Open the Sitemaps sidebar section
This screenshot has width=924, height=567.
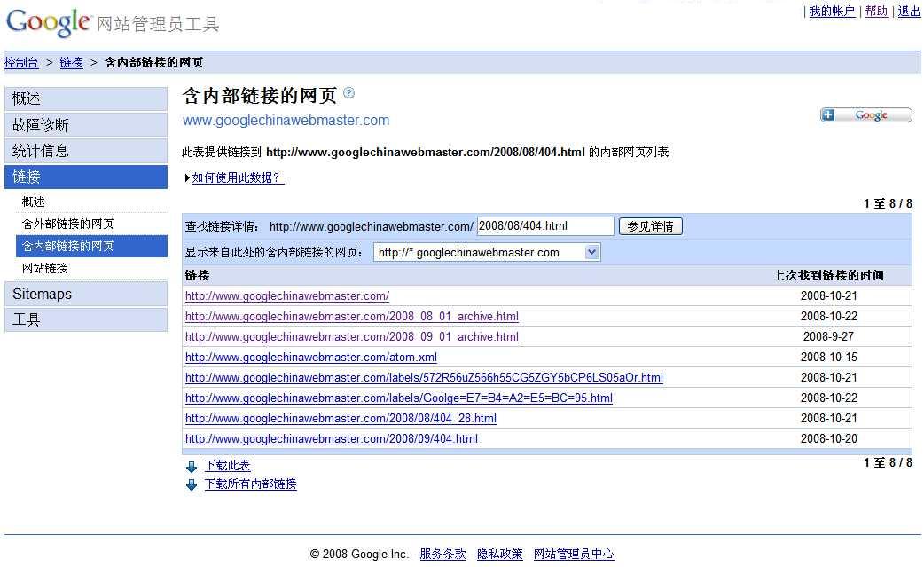point(86,294)
